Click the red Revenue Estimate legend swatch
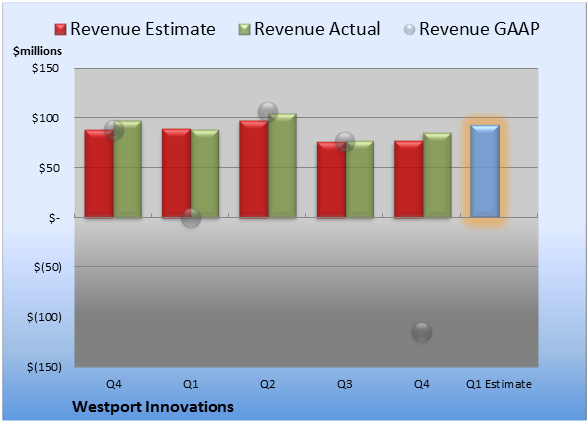This screenshot has width=588, height=422. (x=60, y=30)
